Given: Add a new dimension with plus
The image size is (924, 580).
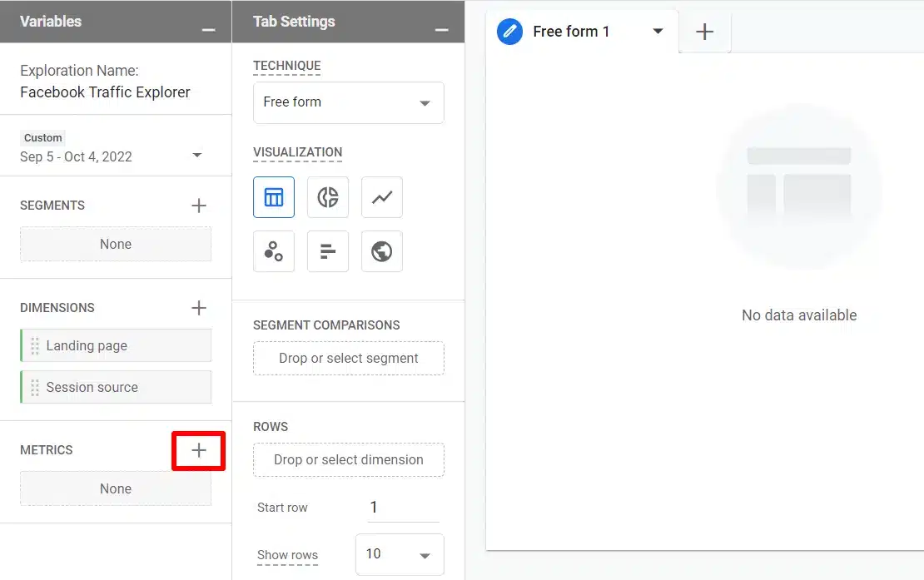Looking at the screenshot, I should pos(199,307).
